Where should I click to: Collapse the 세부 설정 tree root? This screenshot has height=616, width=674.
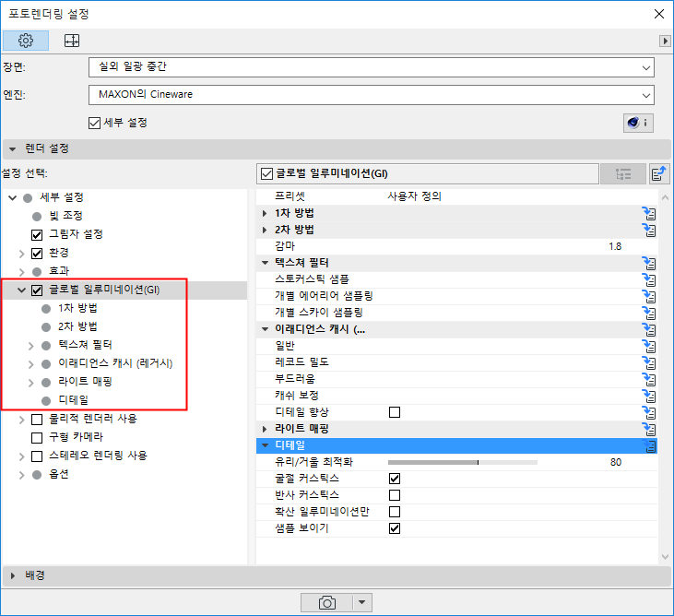pyautogui.click(x=13, y=197)
